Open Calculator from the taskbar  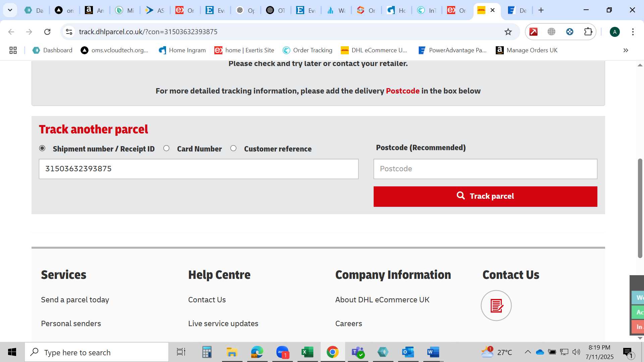207,352
